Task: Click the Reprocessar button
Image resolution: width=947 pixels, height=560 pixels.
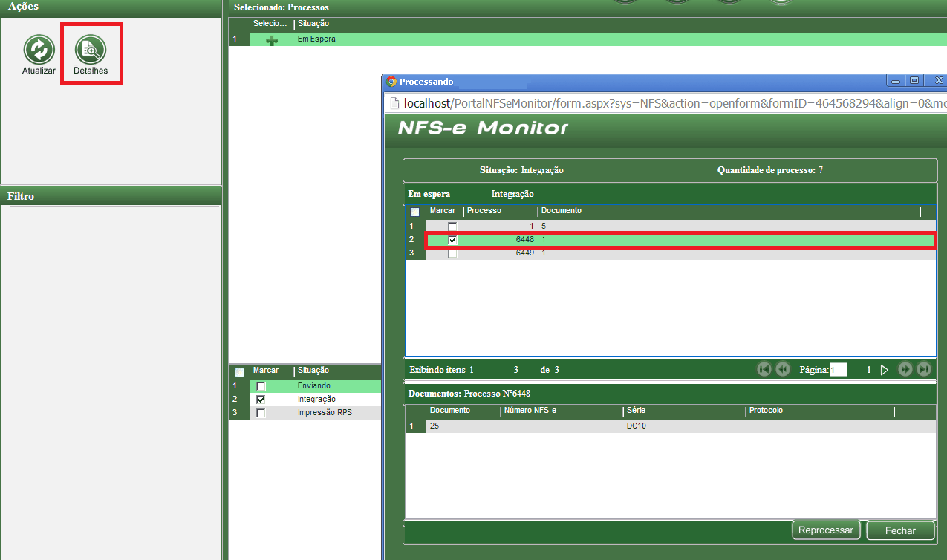Action: [x=826, y=530]
